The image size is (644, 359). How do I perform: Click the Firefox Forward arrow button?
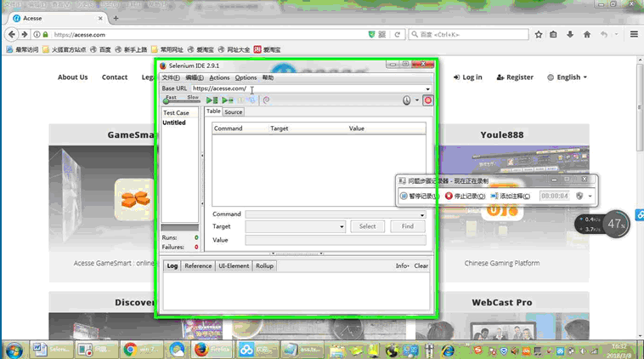[25, 35]
